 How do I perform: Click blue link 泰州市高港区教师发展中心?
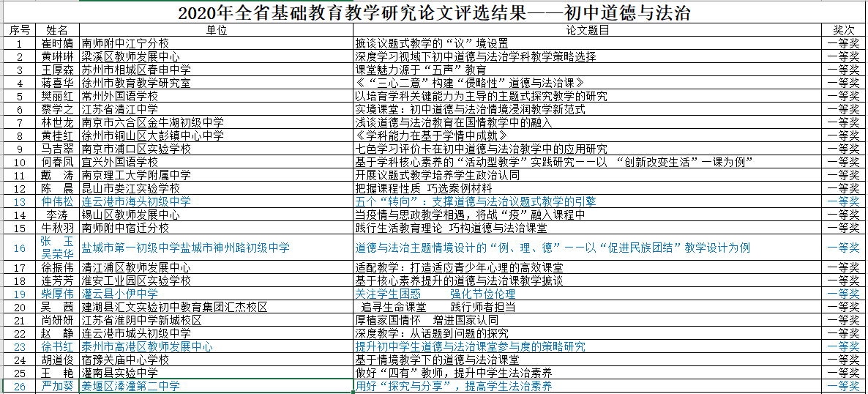click(146, 346)
